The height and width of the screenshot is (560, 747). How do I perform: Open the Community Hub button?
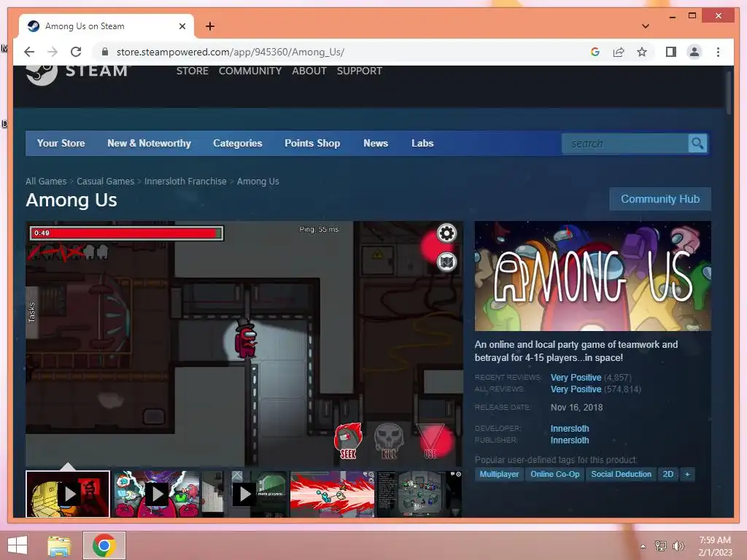[660, 199]
